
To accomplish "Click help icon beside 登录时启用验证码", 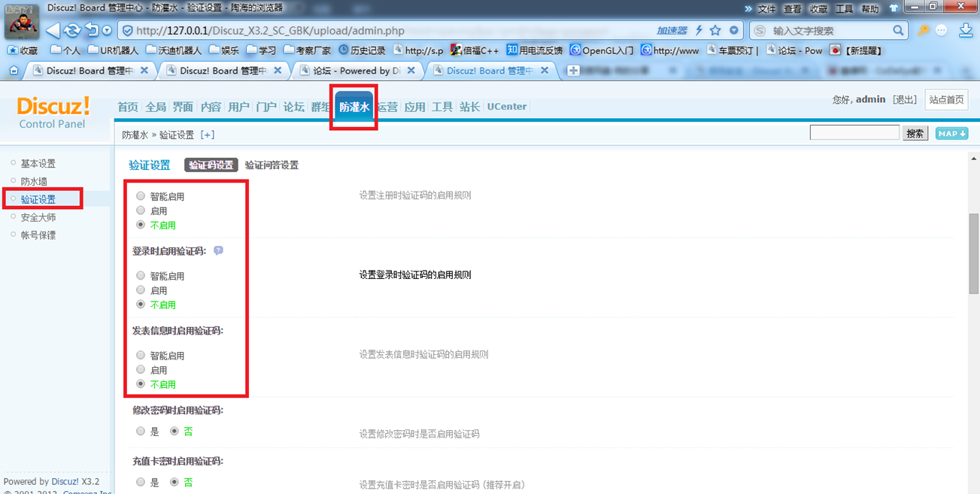I will (218, 250).
